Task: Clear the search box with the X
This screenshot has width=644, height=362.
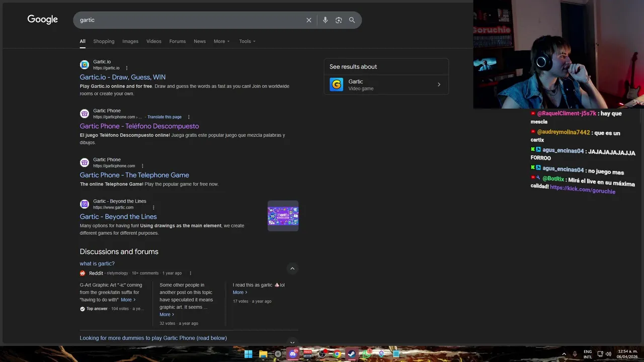Action: (309, 20)
